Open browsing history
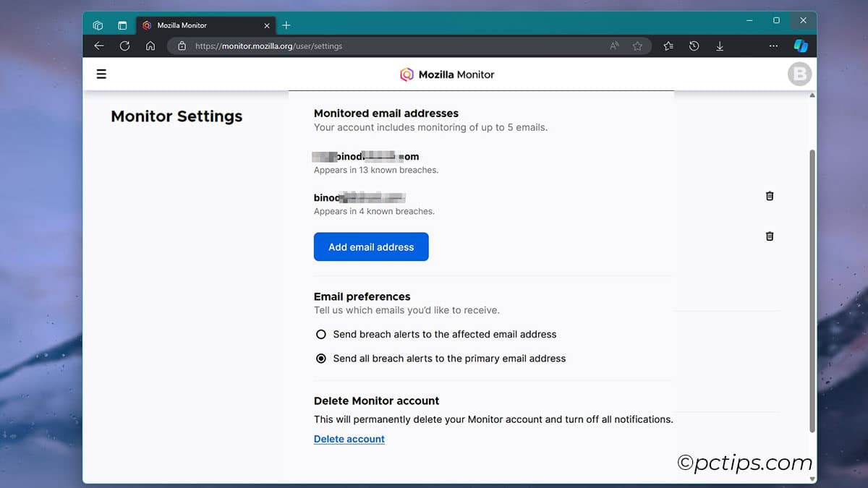Image resolution: width=868 pixels, height=488 pixels. [694, 46]
